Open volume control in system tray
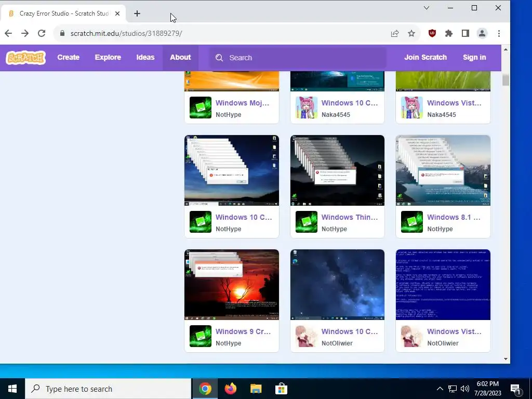Viewport: 532px width, 399px height. point(465,389)
